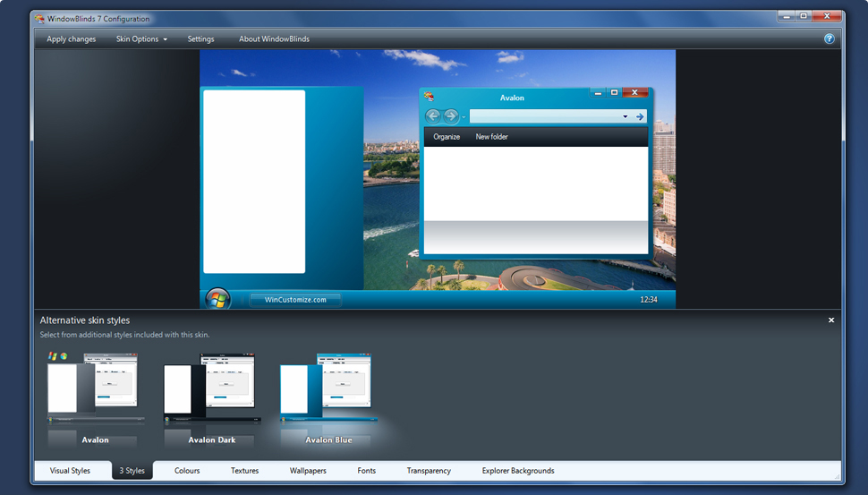This screenshot has height=495, width=868.
Task: Open About WindowBlinds
Action: 274,38
